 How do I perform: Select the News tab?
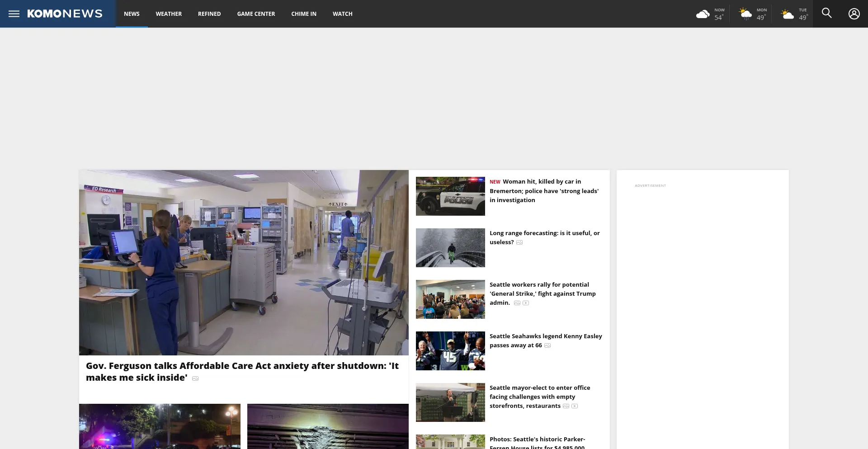click(132, 14)
